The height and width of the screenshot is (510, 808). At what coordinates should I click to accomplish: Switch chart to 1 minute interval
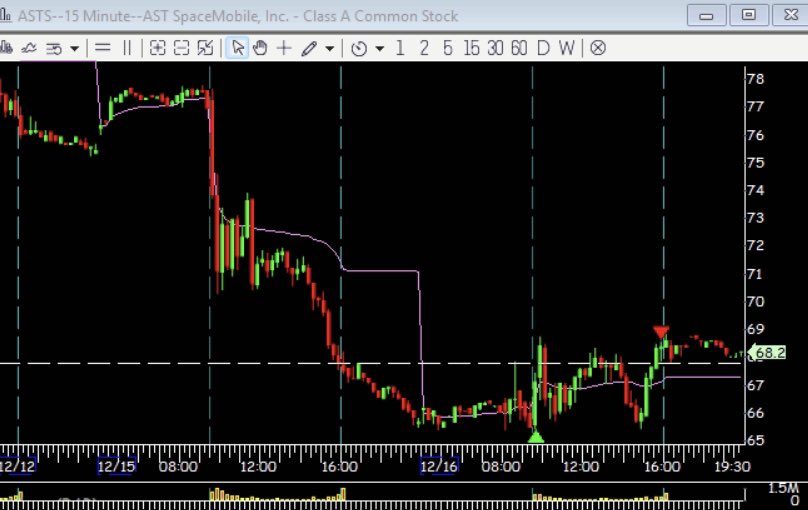[x=399, y=48]
